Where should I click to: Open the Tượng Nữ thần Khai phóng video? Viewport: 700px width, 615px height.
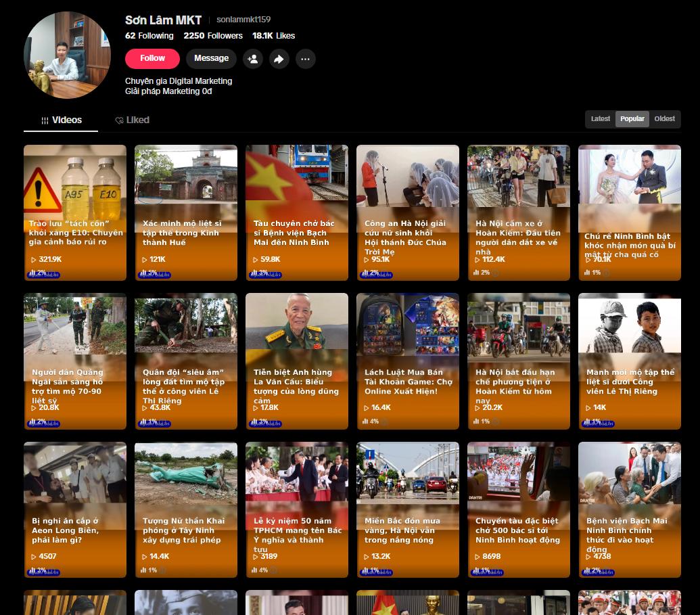pos(186,510)
